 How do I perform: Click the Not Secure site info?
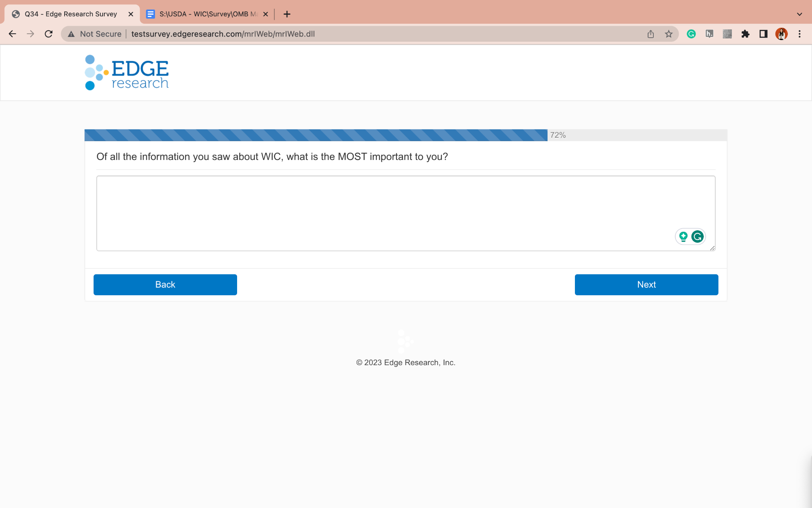coord(95,34)
